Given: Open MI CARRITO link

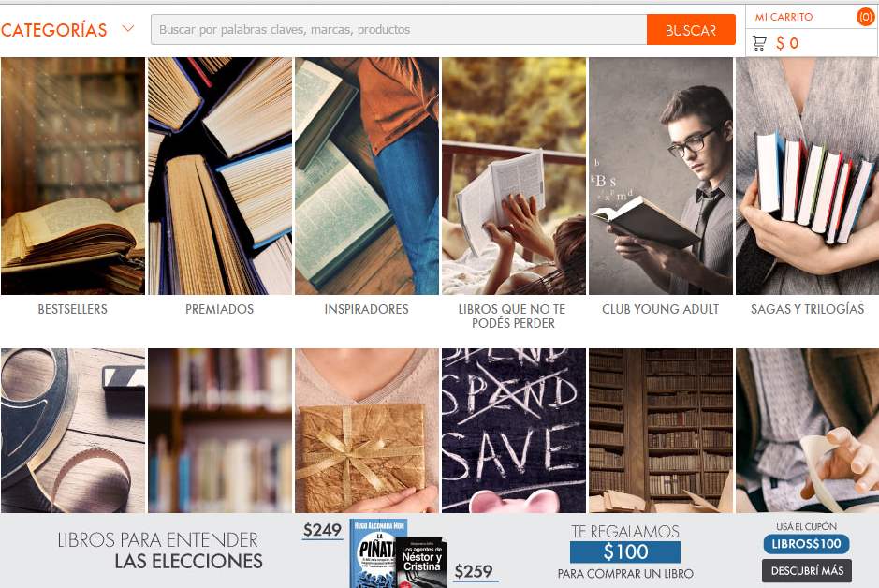Looking at the screenshot, I should 784,17.
